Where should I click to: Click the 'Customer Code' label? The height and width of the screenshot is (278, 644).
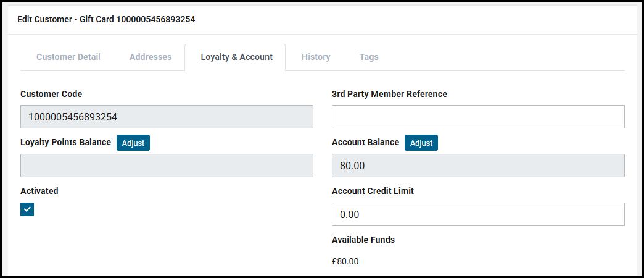51,94
